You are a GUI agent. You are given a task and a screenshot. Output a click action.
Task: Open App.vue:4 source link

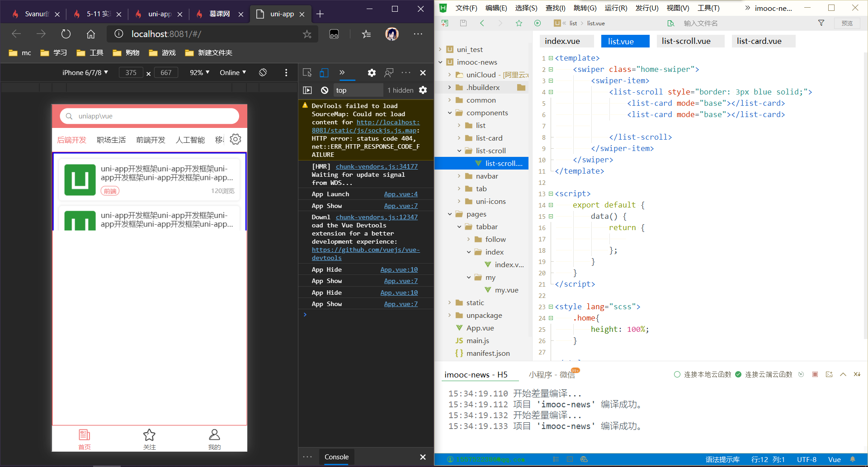point(401,194)
